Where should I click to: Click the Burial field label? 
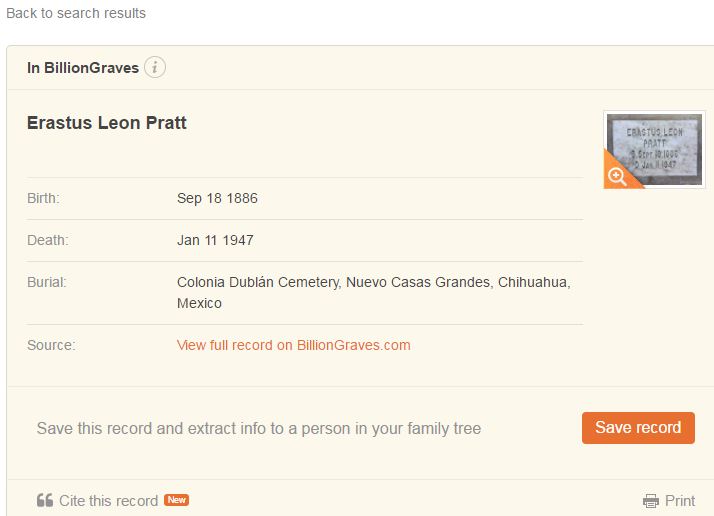(46, 282)
